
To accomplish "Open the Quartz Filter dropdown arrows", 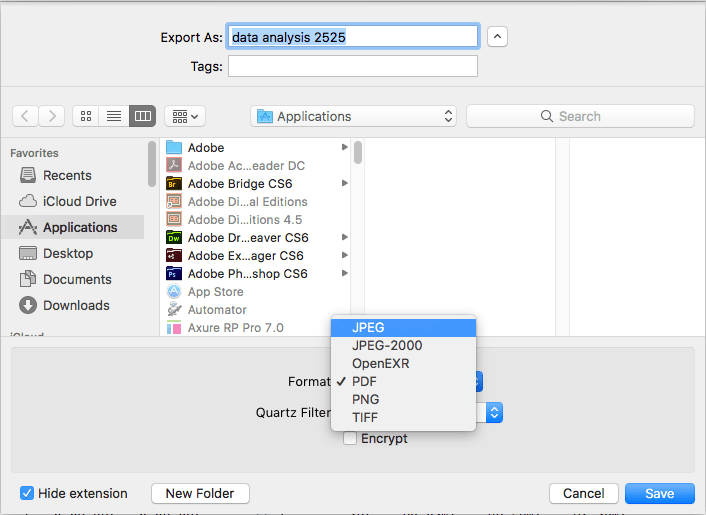I will pyautogui.click(x=494, y=412).
